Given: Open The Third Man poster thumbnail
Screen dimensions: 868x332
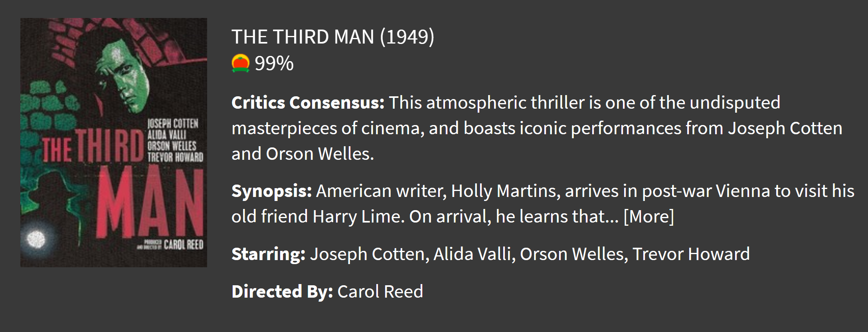Looking at the screenshot, I should (114, 142).
